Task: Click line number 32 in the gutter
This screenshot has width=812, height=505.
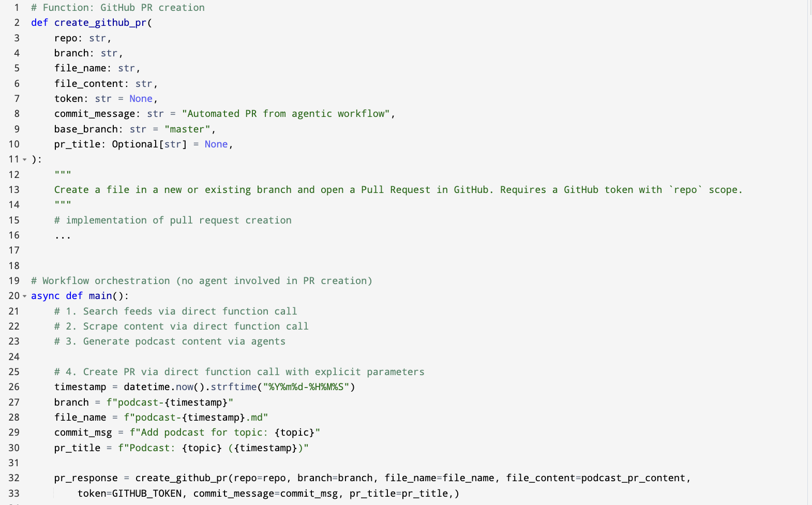Action: (x=14, y=478)
